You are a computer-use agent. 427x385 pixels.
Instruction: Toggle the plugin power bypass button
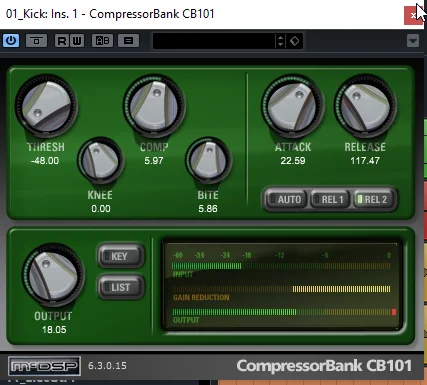11,41
